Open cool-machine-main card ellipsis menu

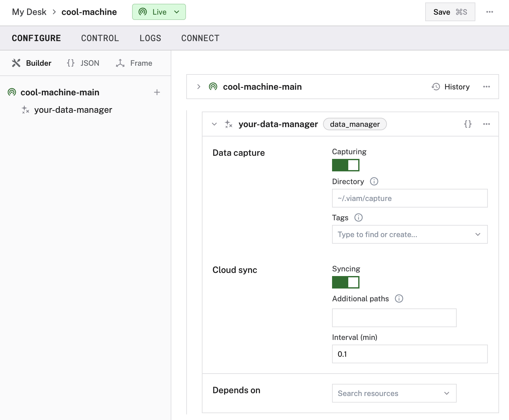pos(486,87)
